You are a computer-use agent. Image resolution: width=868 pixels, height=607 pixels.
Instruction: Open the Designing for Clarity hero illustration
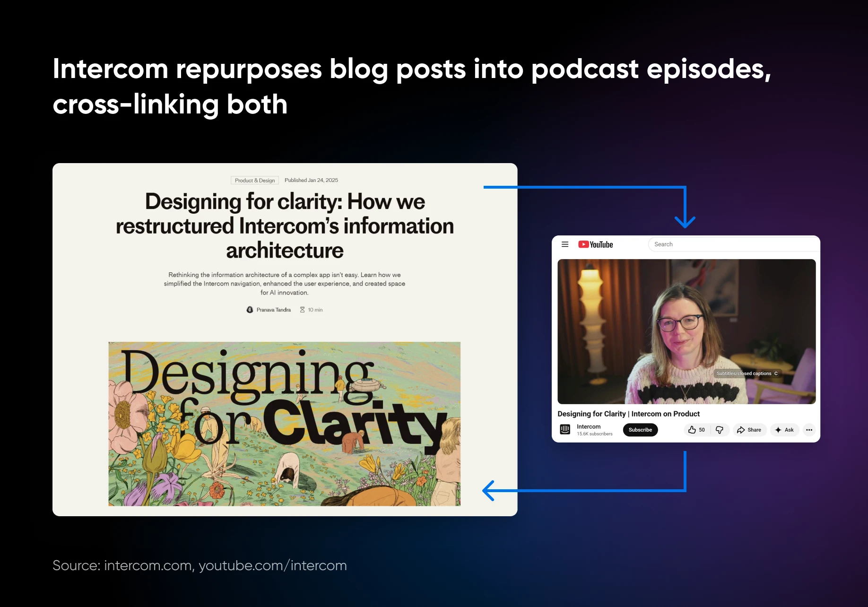point(284,424)
